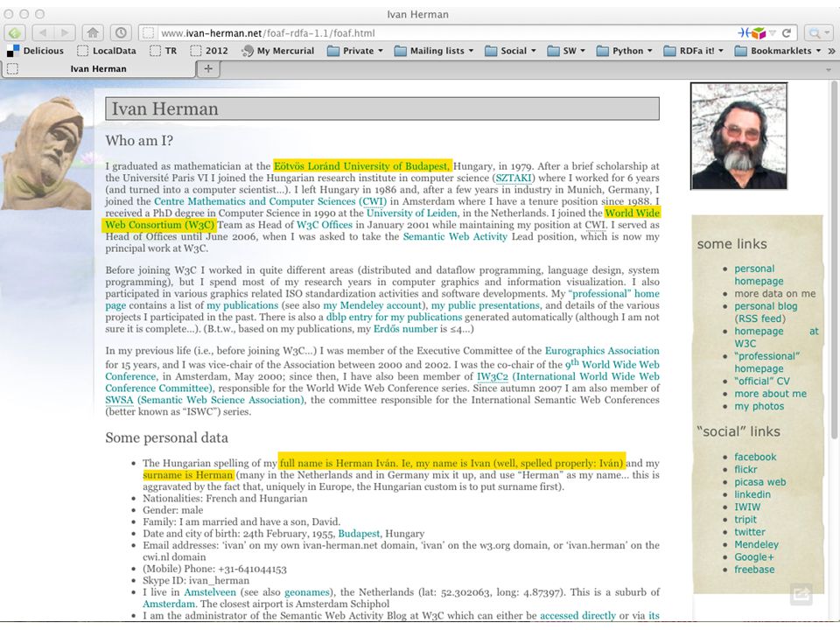Show more bookmarks via the chevron
The height and width of the screenshot is (630, 840).
point(831,51)
